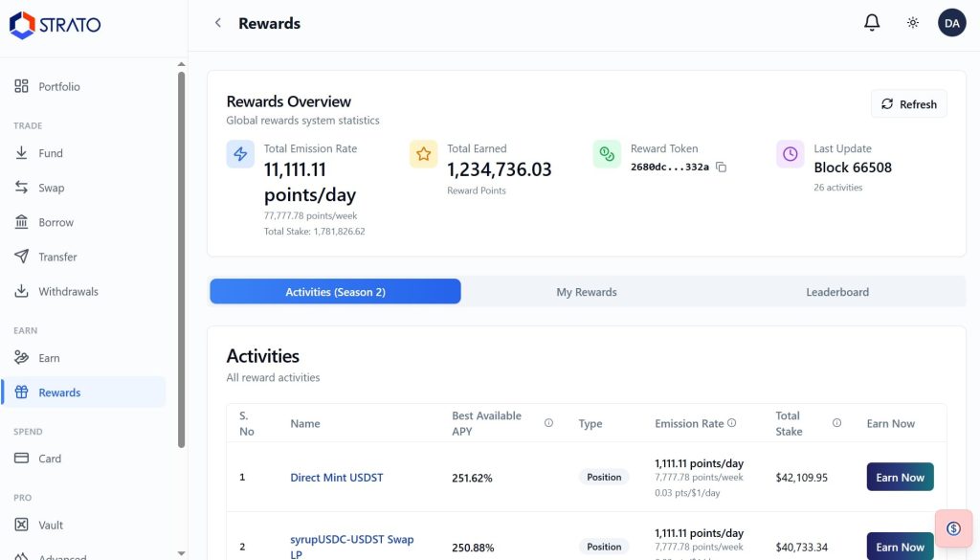Open the Swap page from sidebar
980x560 pixels.
tap(52, 188)
